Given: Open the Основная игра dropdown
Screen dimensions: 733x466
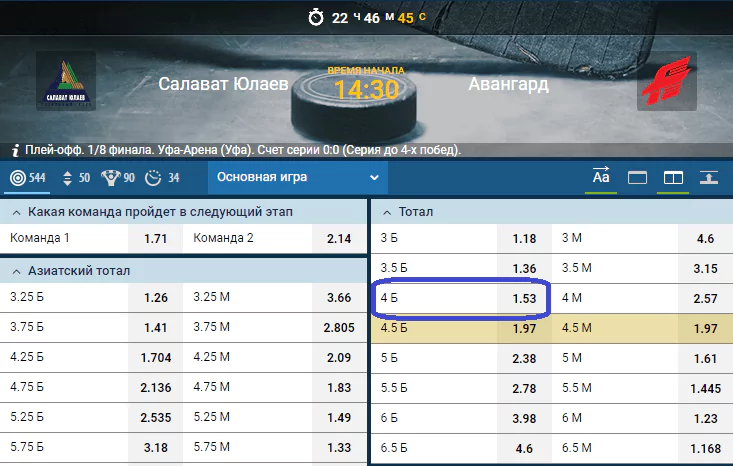Looking at the screenshot, I should click(297, 177).
